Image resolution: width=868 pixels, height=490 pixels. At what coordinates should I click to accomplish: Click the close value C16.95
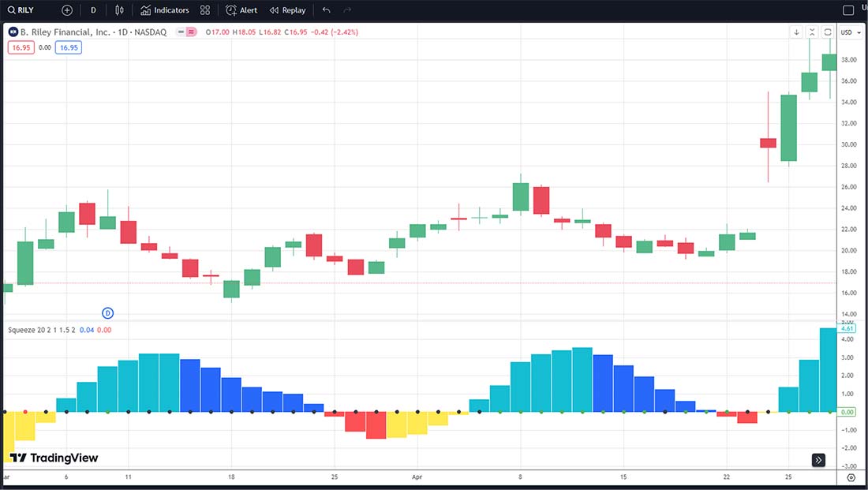point(296,32)
